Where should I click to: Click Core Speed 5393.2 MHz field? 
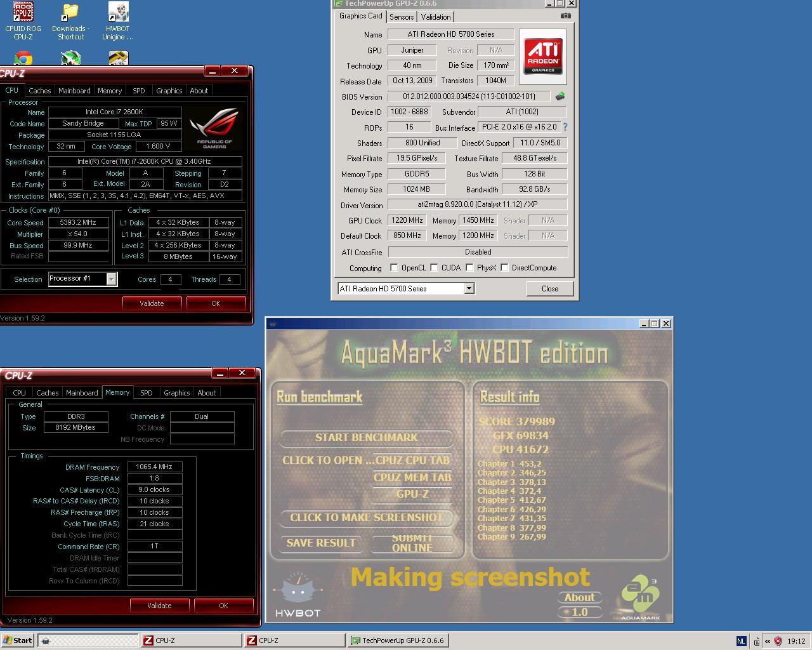coord(78,223)
